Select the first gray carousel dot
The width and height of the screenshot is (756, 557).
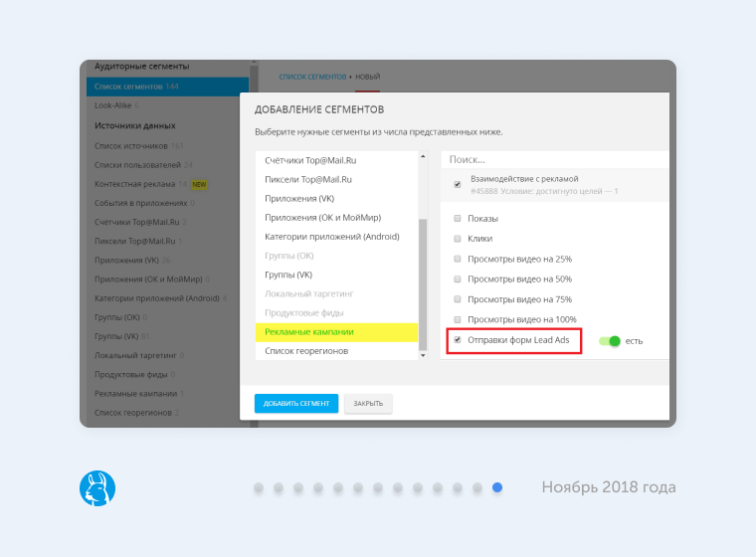259,487
